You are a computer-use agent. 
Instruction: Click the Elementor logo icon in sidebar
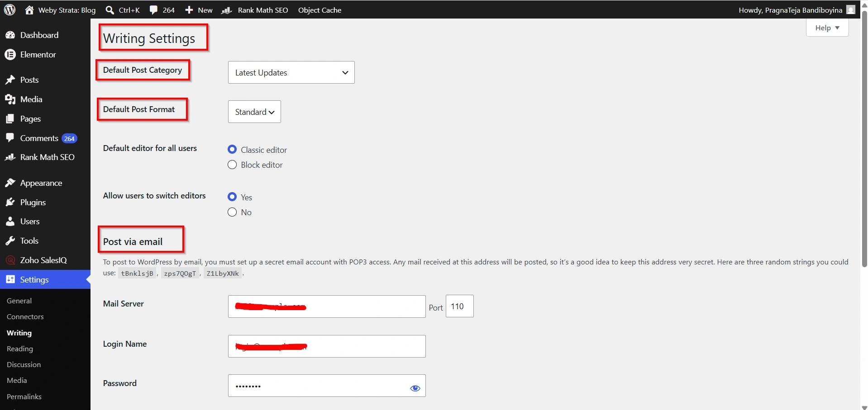(x=10, y=55)
